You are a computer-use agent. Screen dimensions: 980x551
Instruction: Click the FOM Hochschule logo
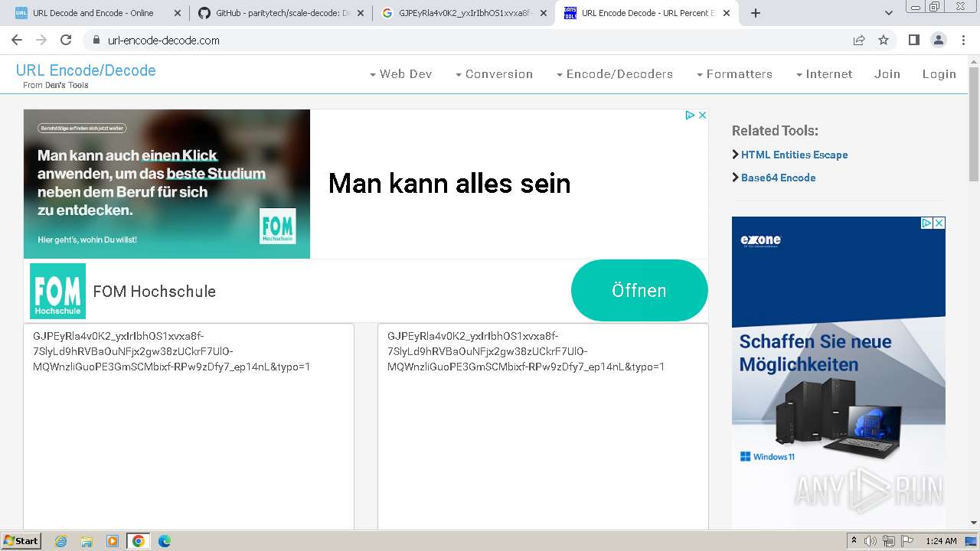[x=57, y=291]
